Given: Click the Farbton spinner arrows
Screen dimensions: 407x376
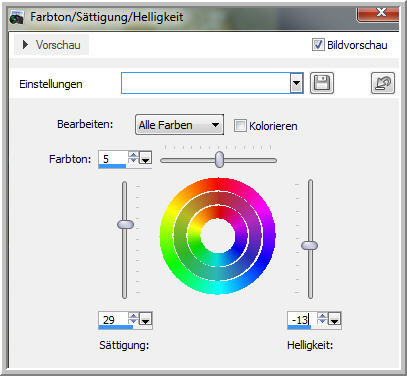Looking at the screenshot, I should [x=133, y=158].
